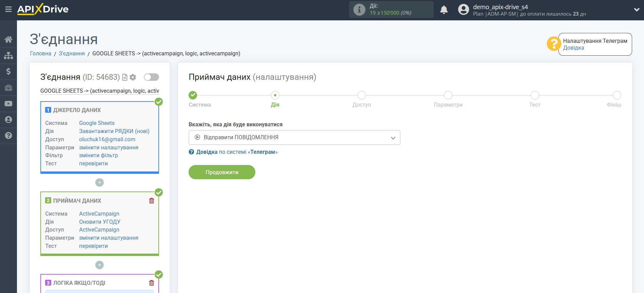Open the billing dollar sidebar icon
This screenshot has width=644, height=293.
point(8,71)
